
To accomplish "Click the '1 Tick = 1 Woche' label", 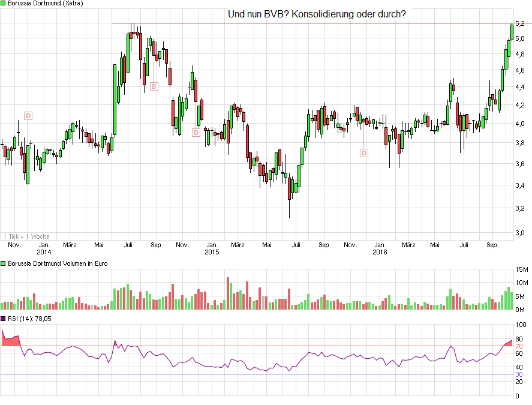I will (x=26, y=236).
